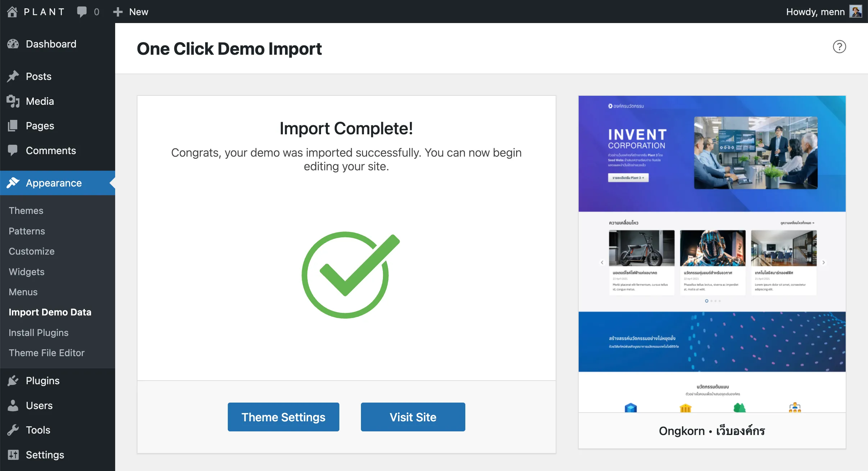
Task: Click the Dashboard icon in sidebar
Action: click(14, 44)
